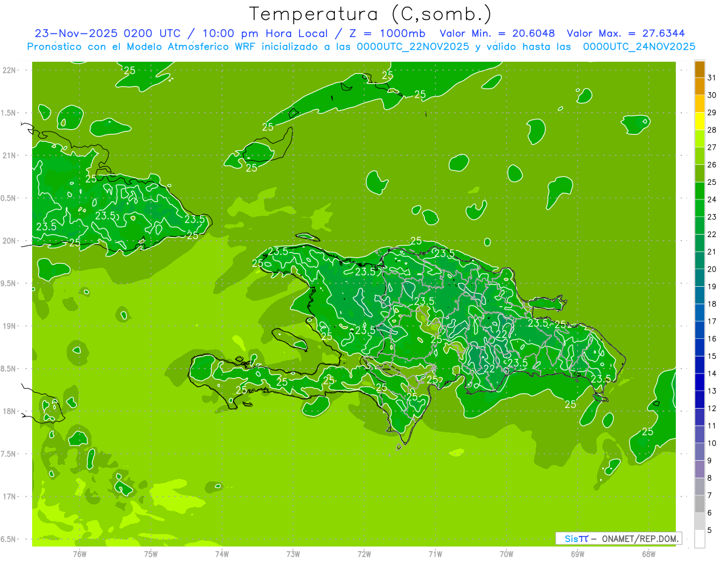
Task: Click the "1.5N" latitude label
Action: (8, 113)
